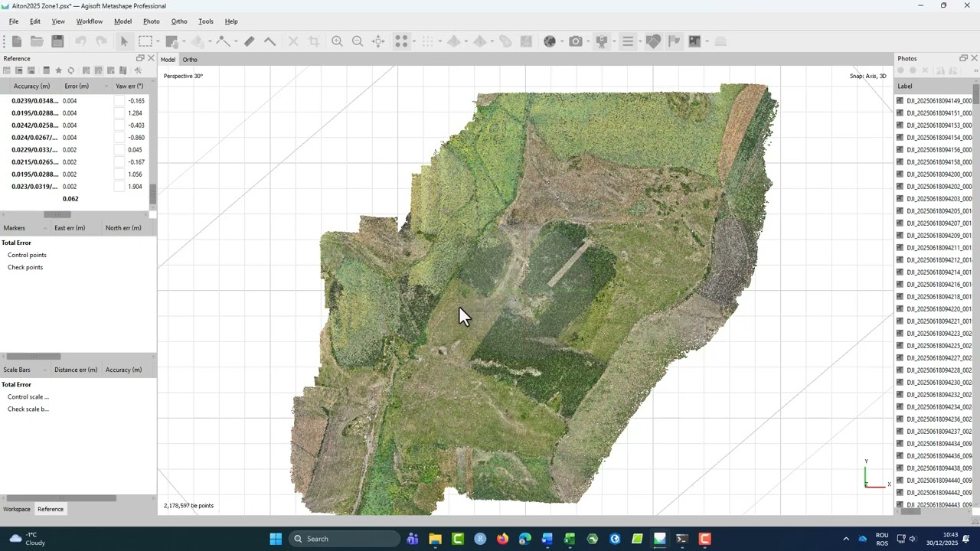Open the tie points display dropdown arrow

pyautogui.click(x=413, y=41)
